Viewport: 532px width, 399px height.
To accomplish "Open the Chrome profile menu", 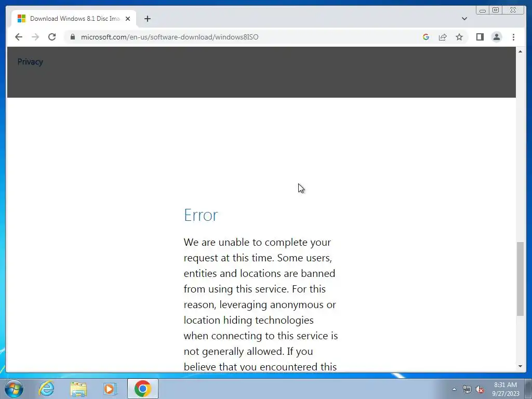I will pos(496,37).
